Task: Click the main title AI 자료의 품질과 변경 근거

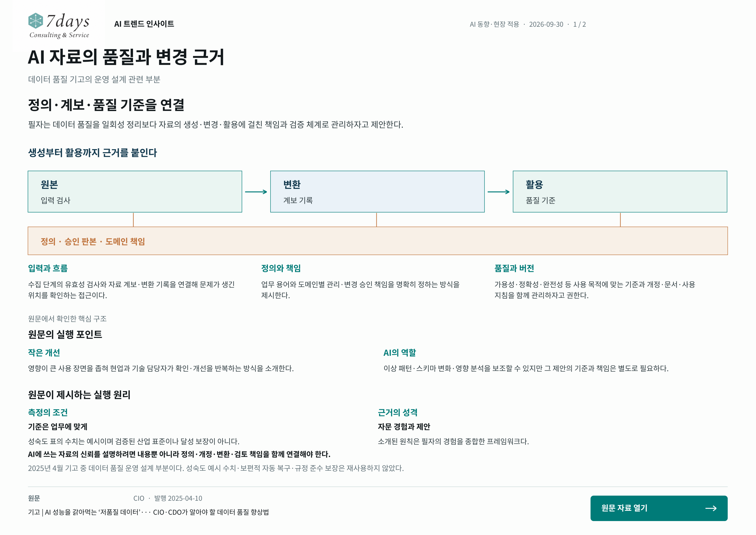Action: [126, 57]
